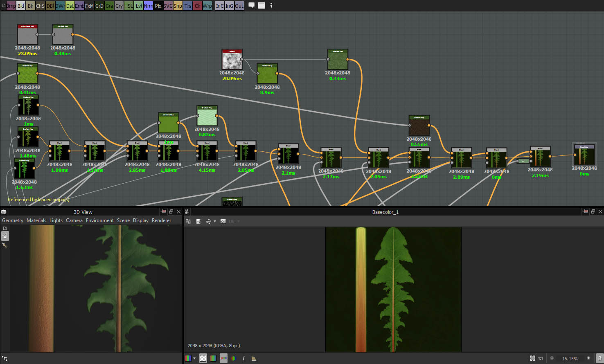Toggle the gradient display button in 2D view
Viewport: 604px width, 364px height.
point(213,358)
